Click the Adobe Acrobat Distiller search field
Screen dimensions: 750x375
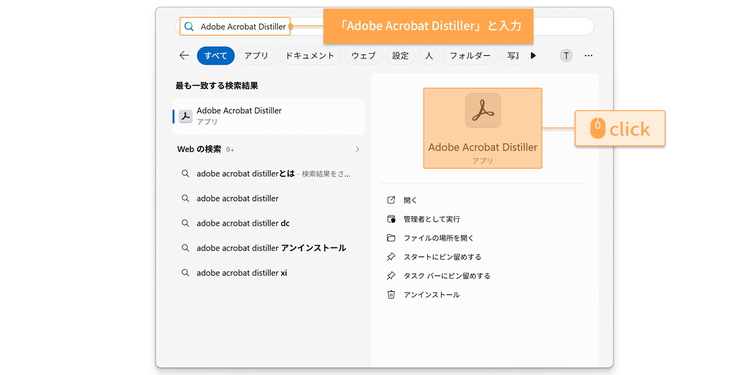coord(385,27)
